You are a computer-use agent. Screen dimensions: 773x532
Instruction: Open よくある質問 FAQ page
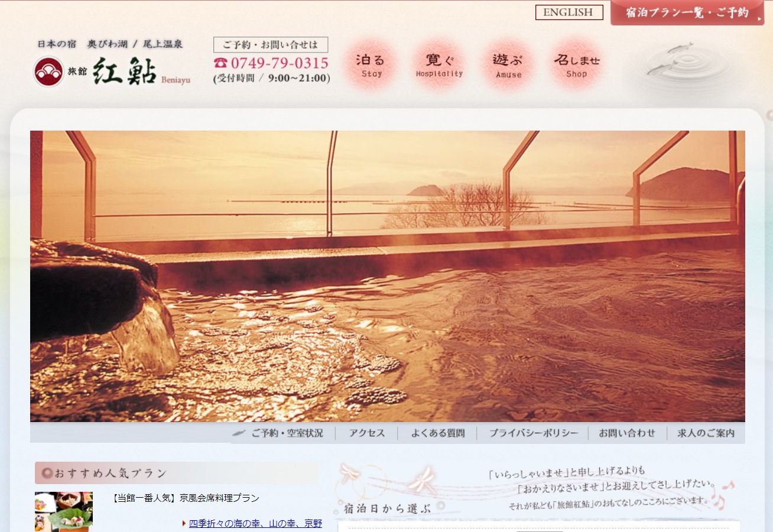(438, 433)
